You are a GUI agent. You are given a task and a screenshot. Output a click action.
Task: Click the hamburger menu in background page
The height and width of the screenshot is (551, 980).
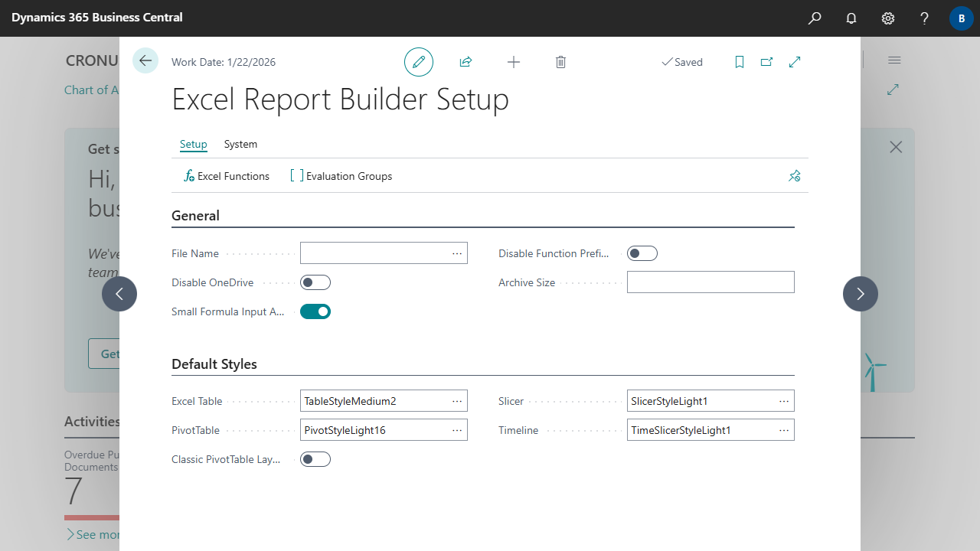pos(894,60)
